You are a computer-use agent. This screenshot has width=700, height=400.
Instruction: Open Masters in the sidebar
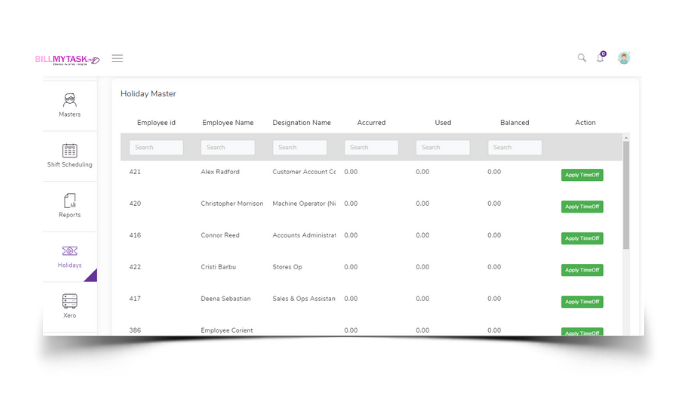(x=70, y=105)
